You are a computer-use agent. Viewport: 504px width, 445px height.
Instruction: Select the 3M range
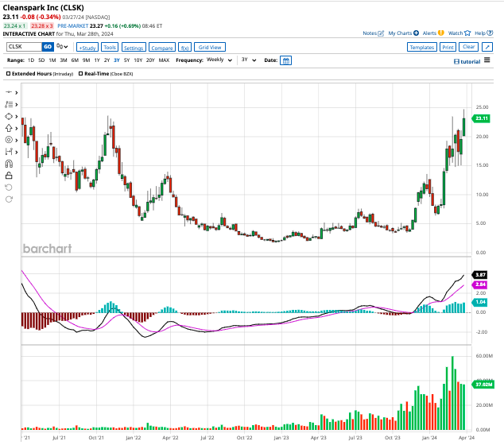pyautogui.click(x=64, y=60)
